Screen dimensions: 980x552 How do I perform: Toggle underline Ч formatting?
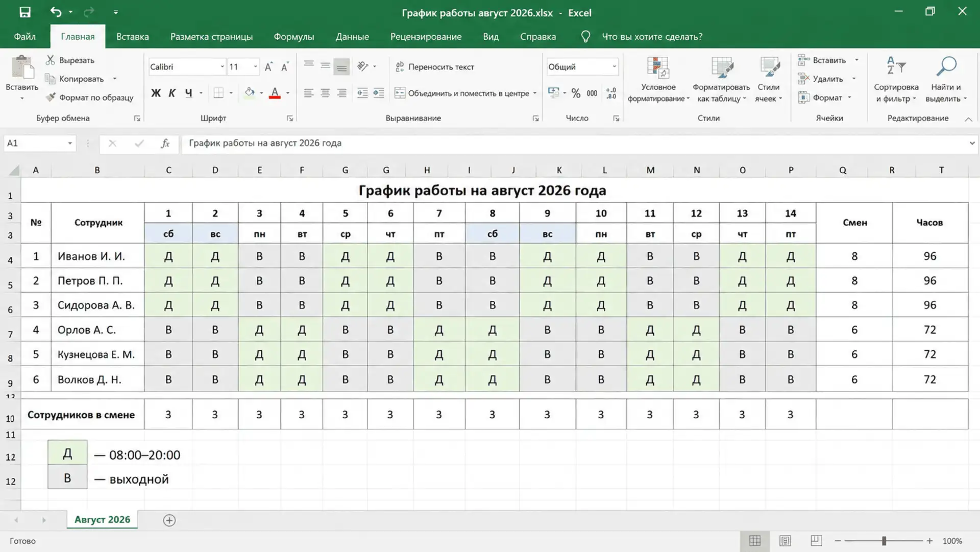click(x=188, y=93)
